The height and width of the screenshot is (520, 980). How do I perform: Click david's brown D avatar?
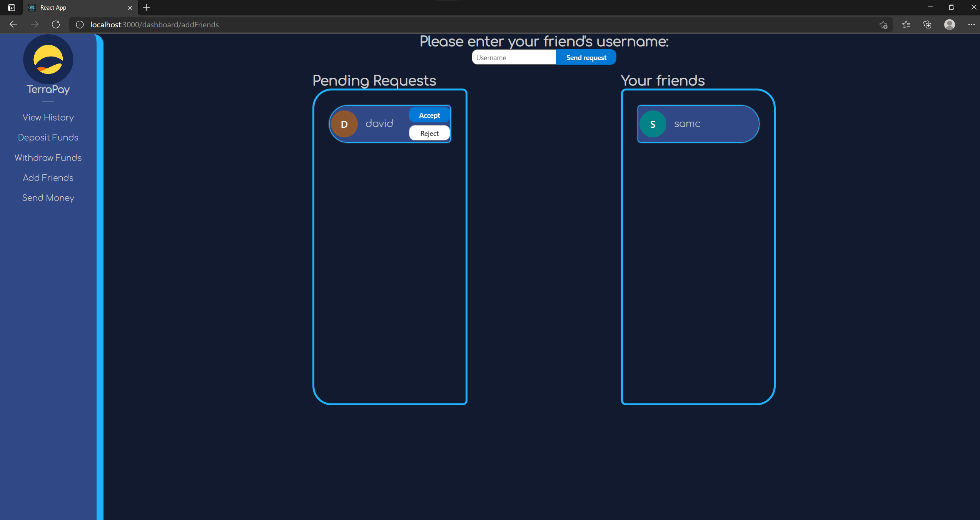click(344, 124)
